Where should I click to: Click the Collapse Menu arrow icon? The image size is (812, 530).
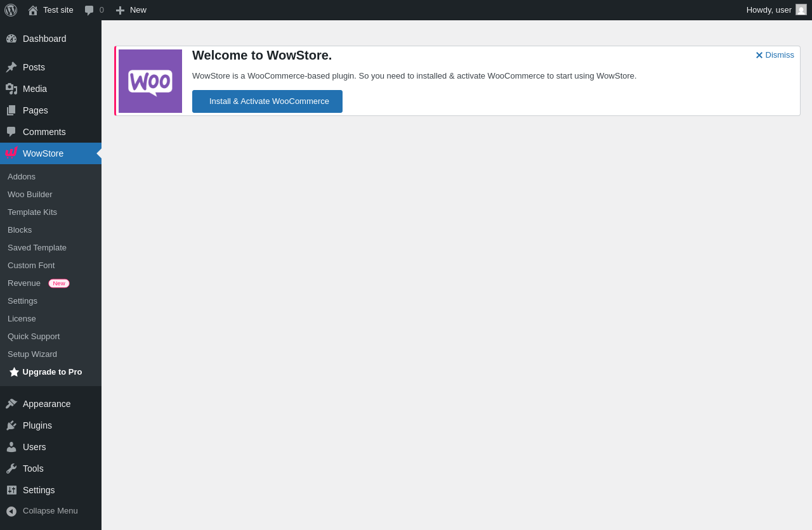point(11,511)
